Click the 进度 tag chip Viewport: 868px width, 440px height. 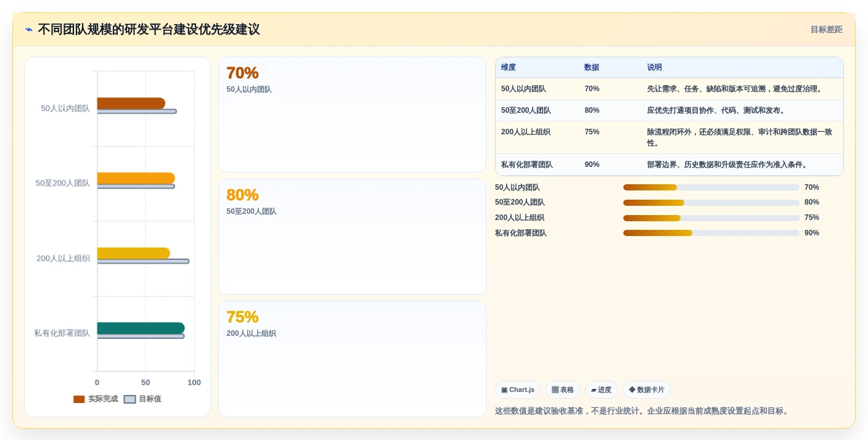point(601,389)
